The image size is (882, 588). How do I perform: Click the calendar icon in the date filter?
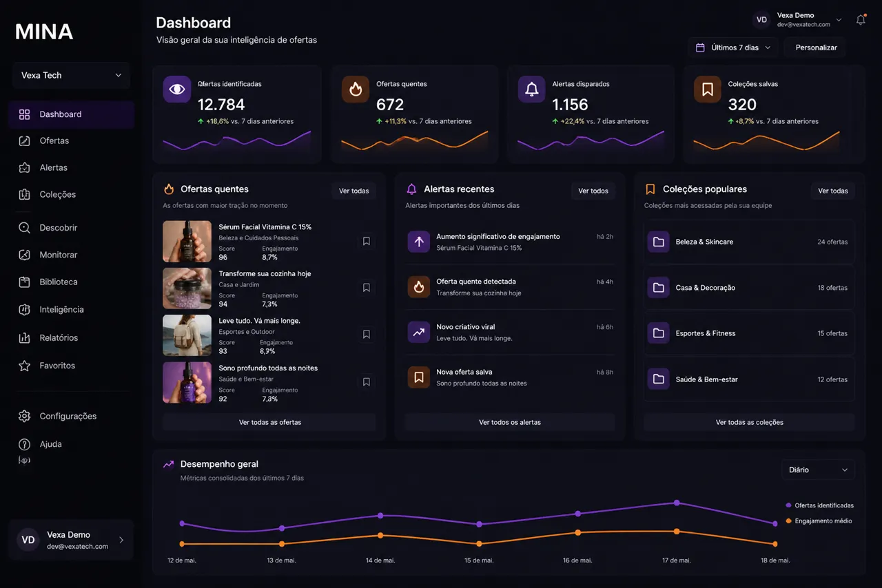point(700,48)
